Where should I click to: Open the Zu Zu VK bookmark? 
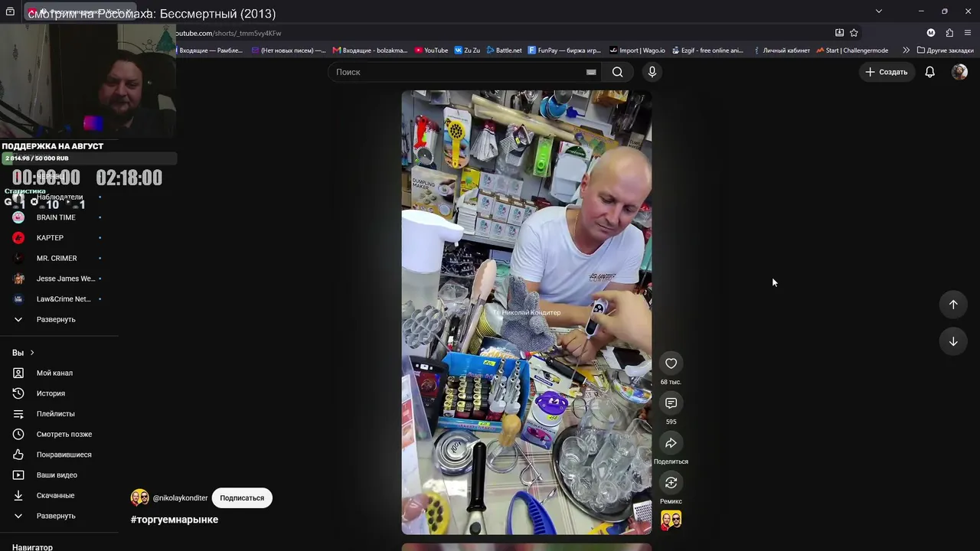(x=467, y=51)
